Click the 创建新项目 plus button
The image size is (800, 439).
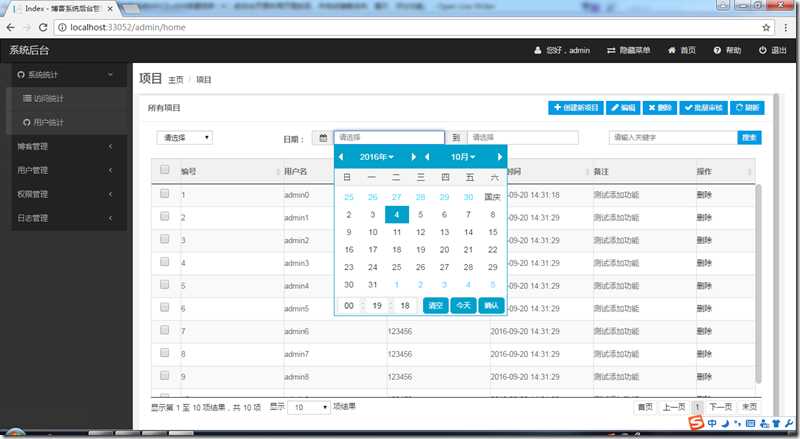pyautogui.click(x=576, y=108)
